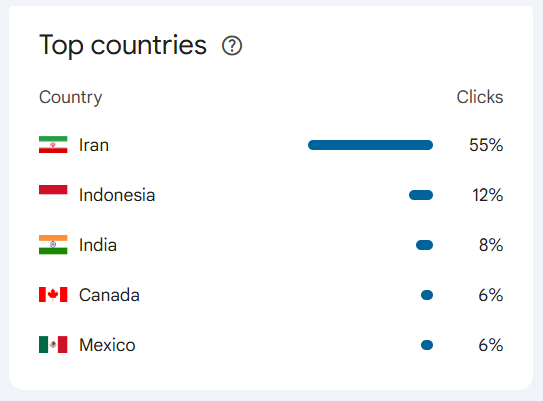Click the Iran clicks bar
This screenshot has width=543, height=401.
tap(370, 145)
